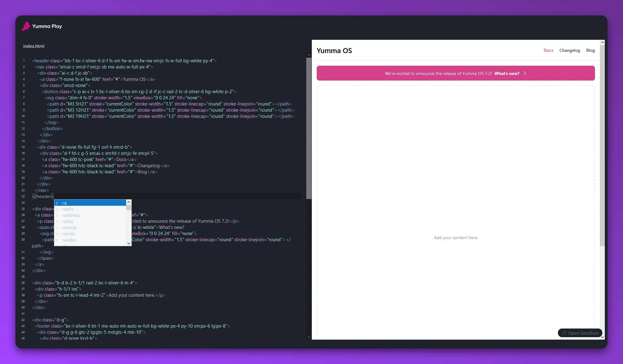Click the Yumma OS 7.2 announcement banner
The height and width of the screenshot is (364, 623).
[x=456, y=73]
